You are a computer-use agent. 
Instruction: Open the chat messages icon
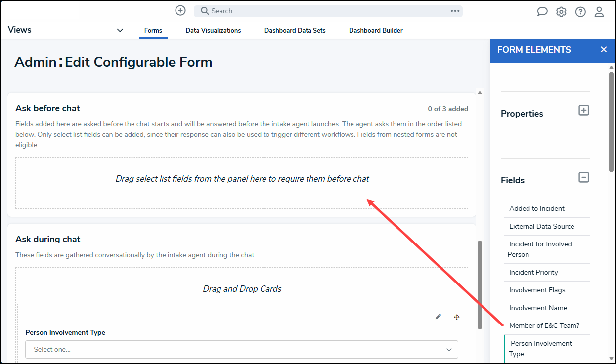click(x=542, y=12)
